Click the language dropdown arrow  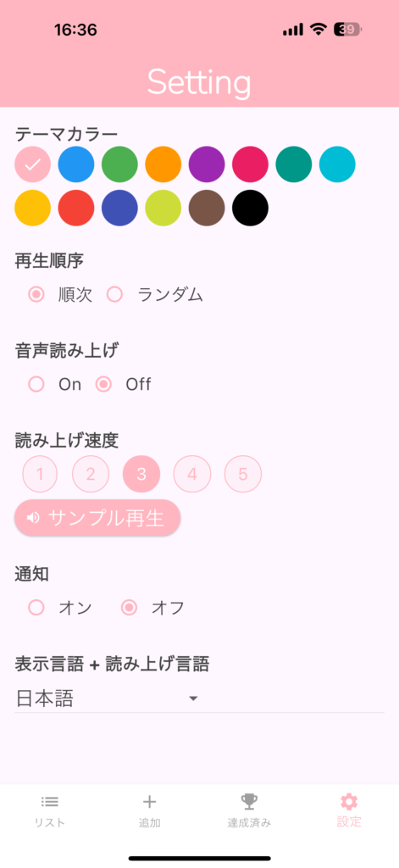click(193, 698)
